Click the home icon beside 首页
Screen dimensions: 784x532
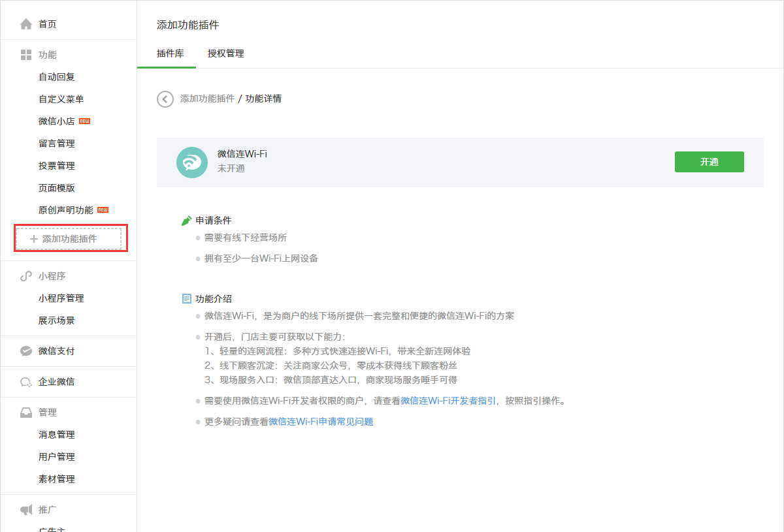[x=26, y=24]
